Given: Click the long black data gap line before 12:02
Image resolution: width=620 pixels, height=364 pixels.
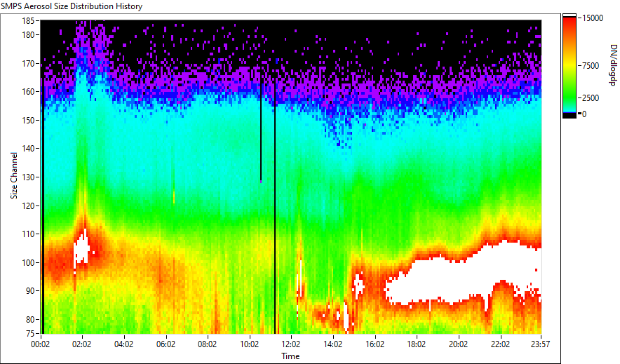Looking at the screenshot, I should pos(275,205).
